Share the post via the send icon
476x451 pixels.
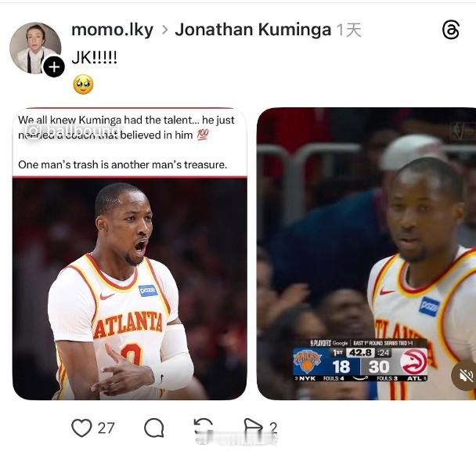[x=254, y=426]
